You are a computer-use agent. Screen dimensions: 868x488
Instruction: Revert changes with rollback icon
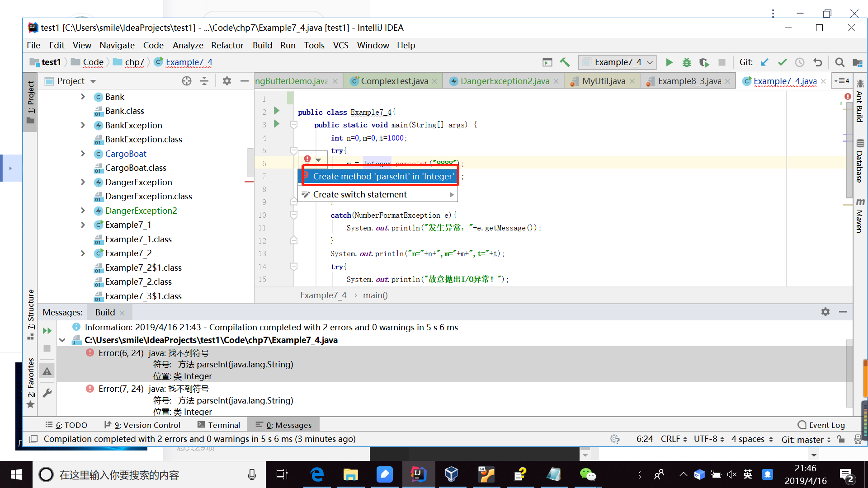point(817,62)
